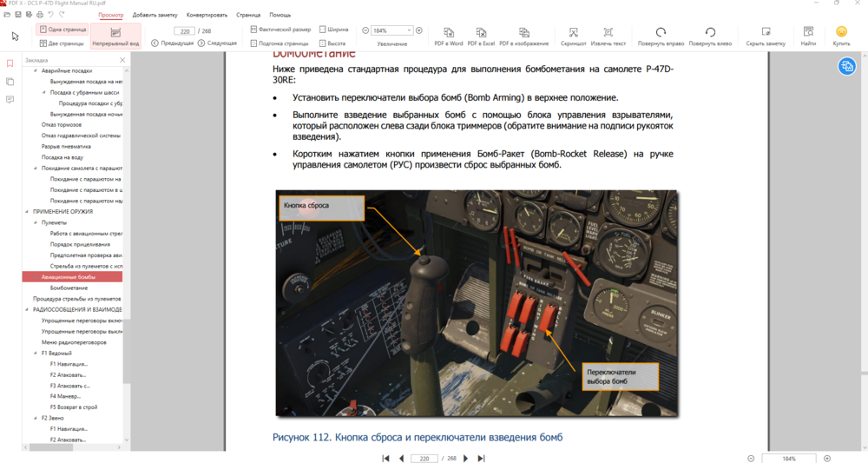Image resolution: width=868 pixels, height=463 pixels.
Task: Toggle Непрерывный вид continuous view
Action: 115,36
